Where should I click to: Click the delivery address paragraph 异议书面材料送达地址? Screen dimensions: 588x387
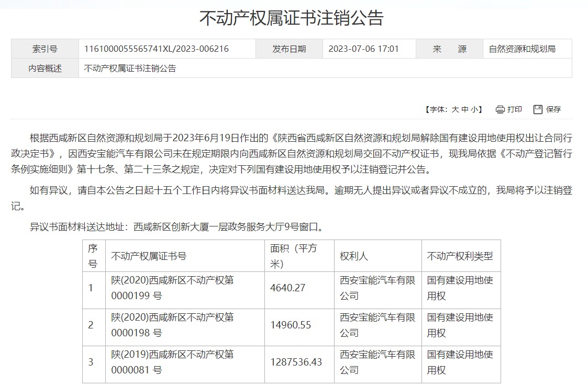[x=176, y=227]
